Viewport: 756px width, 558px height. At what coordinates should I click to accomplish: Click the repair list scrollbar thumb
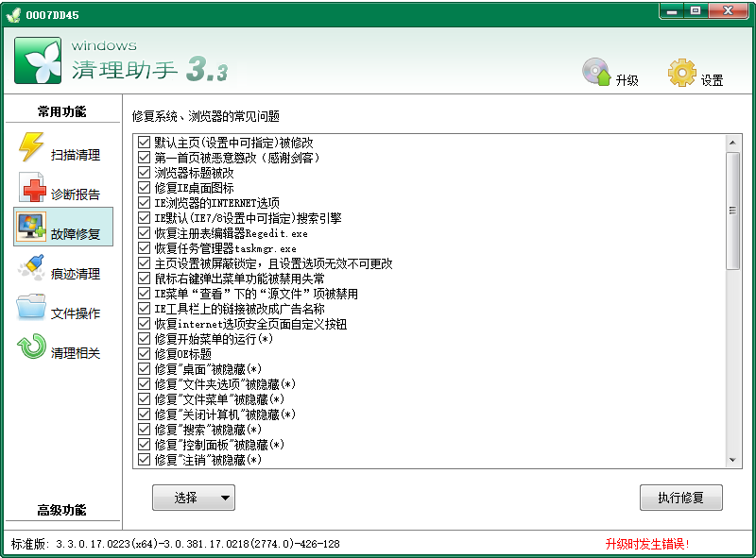point(732,211)
